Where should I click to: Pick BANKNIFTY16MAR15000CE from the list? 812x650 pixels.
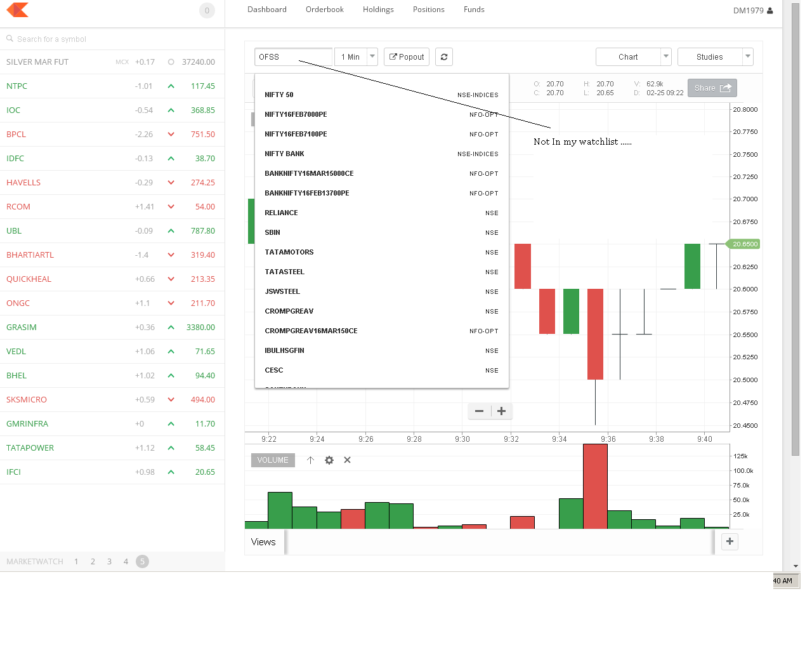tap(381, 174)
